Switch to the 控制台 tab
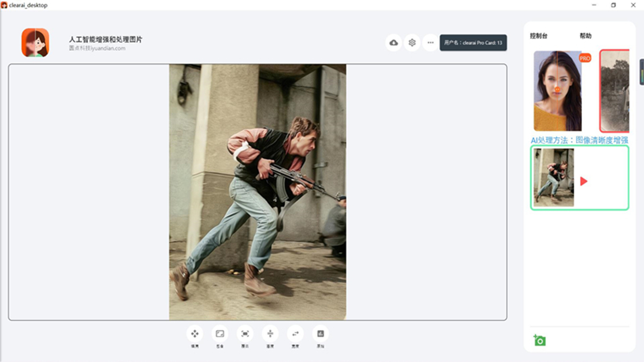This screenshot has width=644, height=362. click(538, 36)
